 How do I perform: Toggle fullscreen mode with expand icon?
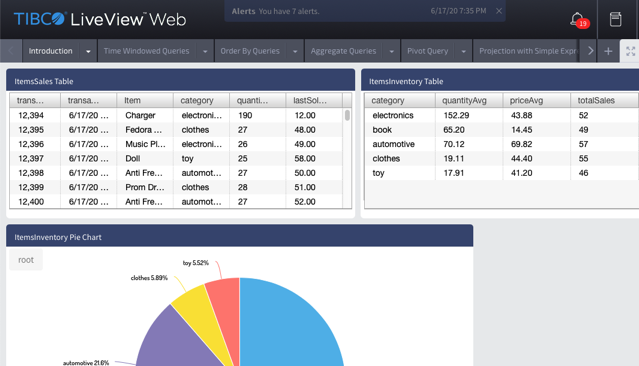pyautogui.click(x=630, y=51)
